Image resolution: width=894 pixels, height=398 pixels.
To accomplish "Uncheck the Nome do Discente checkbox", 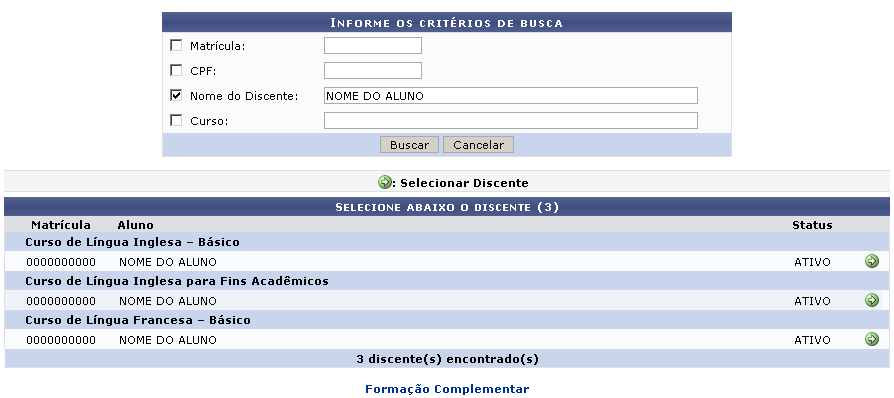I will 176,95.
